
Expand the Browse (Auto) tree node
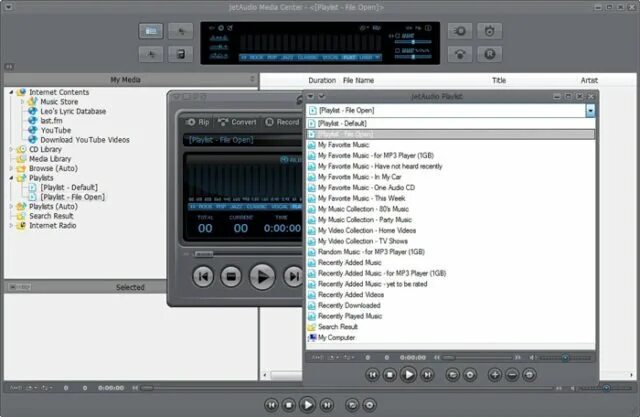pos(11,168)
